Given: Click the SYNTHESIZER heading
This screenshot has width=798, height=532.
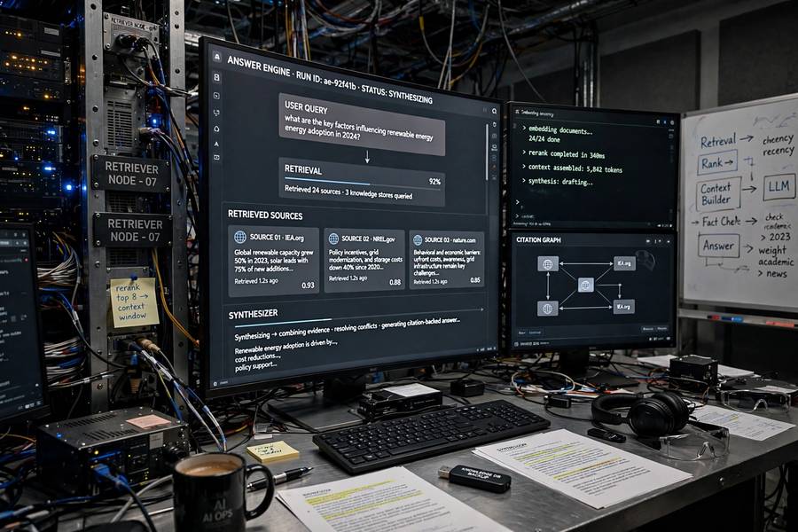Looking at the screenshot, I should [x=253, y=314].
